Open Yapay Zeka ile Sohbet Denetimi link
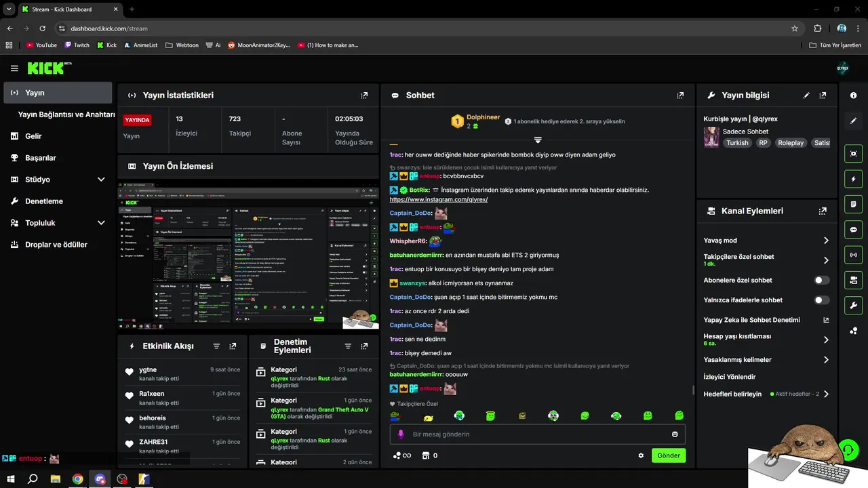The image size is (868, 488). click(766, 320)
